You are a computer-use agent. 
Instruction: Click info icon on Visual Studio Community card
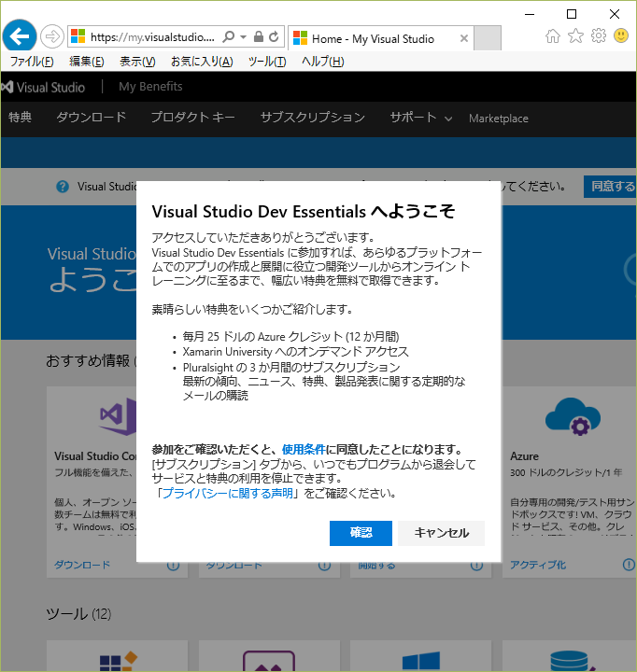tap(173, 566)
